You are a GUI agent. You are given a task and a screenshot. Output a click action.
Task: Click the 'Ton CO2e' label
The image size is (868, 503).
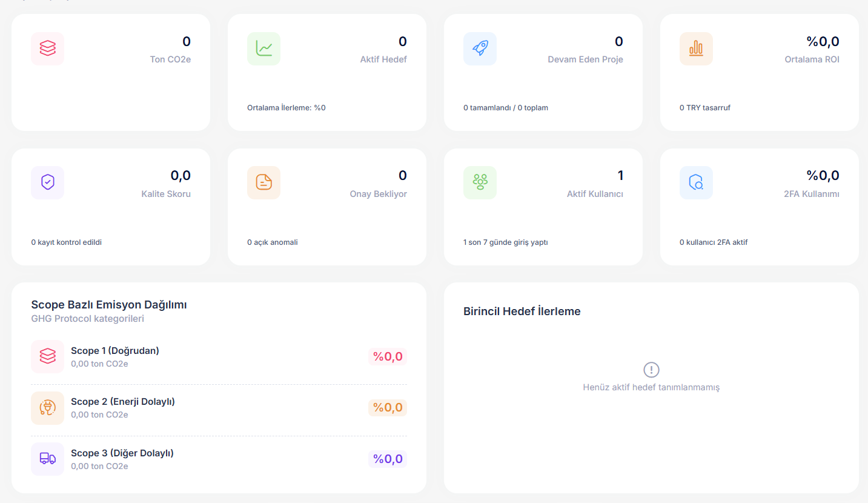tap(170, 59)
